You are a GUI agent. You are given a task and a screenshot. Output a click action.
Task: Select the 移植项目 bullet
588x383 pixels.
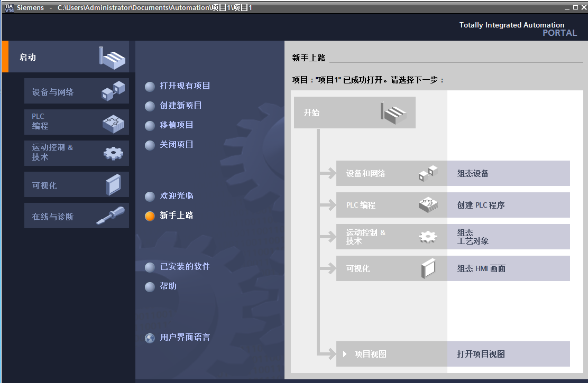[x=150, y=126]
